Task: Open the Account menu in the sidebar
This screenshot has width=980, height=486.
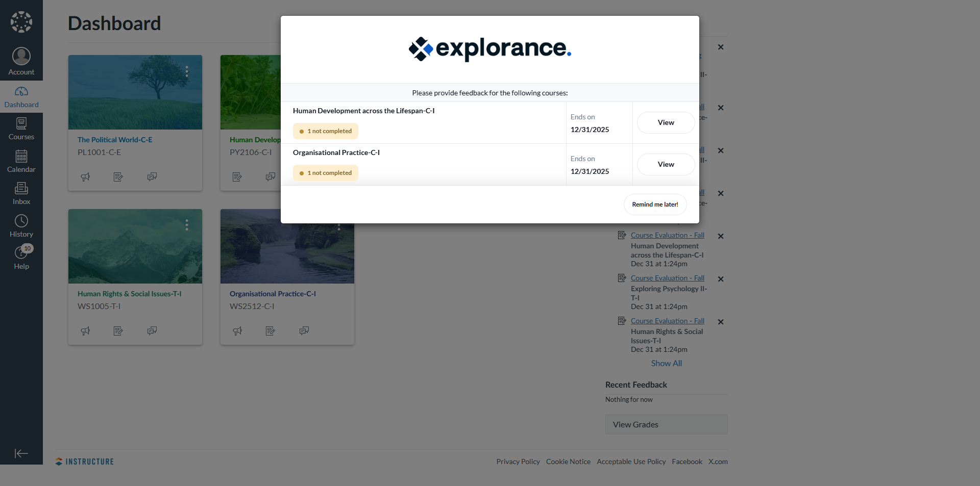Action: (21, 62)
